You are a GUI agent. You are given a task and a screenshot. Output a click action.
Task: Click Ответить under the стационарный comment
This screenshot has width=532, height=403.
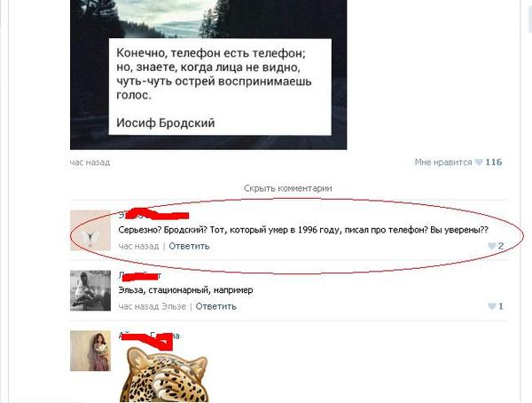coord(215,306)
